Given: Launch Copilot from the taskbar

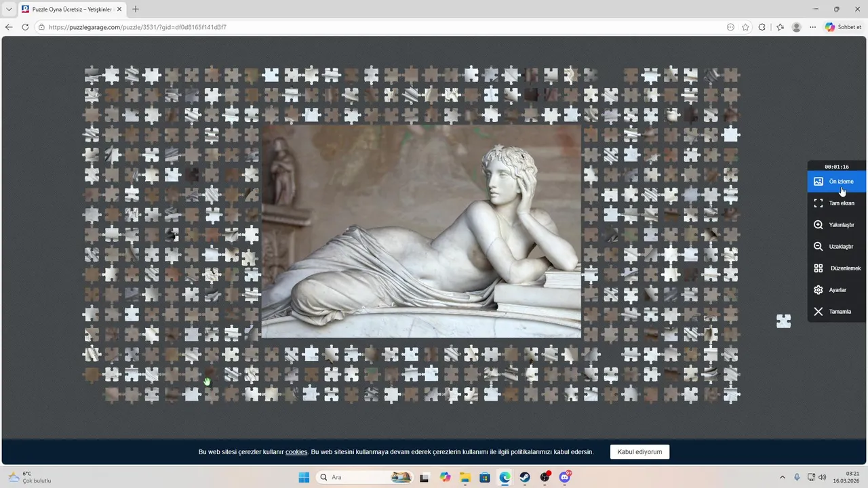Looking at the screenshot, I should tap(445, 477).
